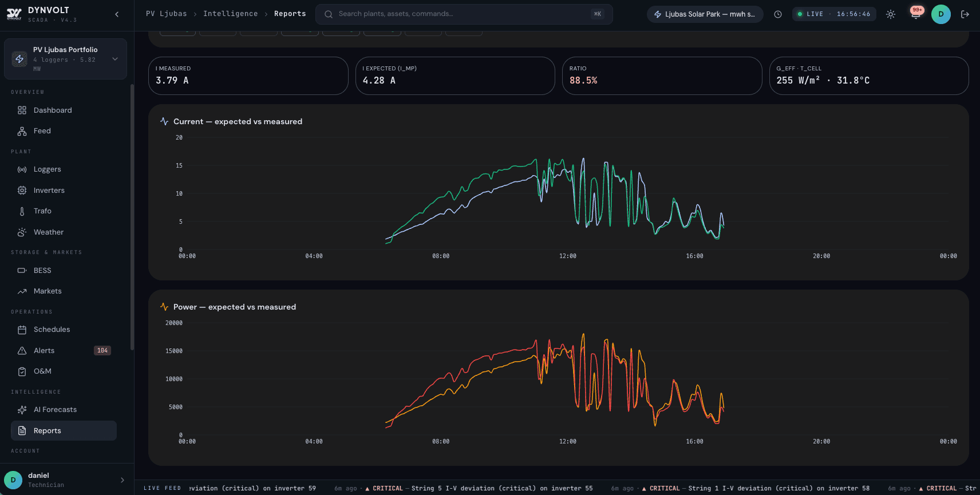Image resolution: width=980 pixels, height=495 pixels.
Task: Open notifications bell with 99+ badge
Action: 916,14
